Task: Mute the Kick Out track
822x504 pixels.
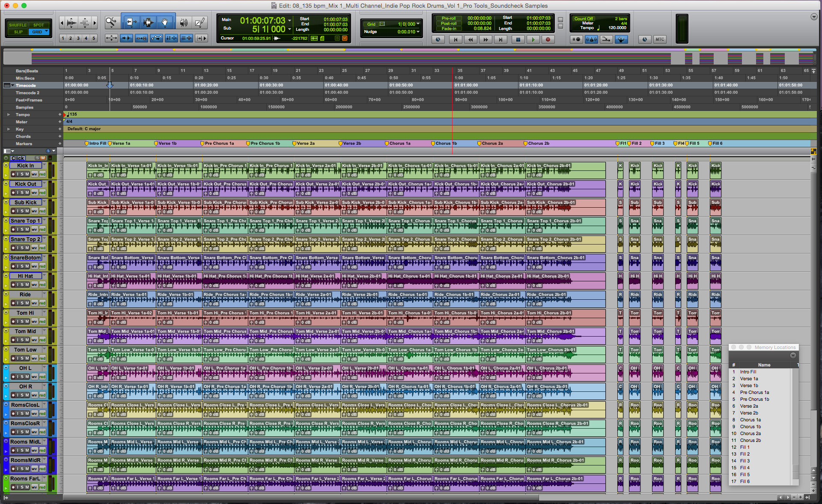Action: point(27,193)
